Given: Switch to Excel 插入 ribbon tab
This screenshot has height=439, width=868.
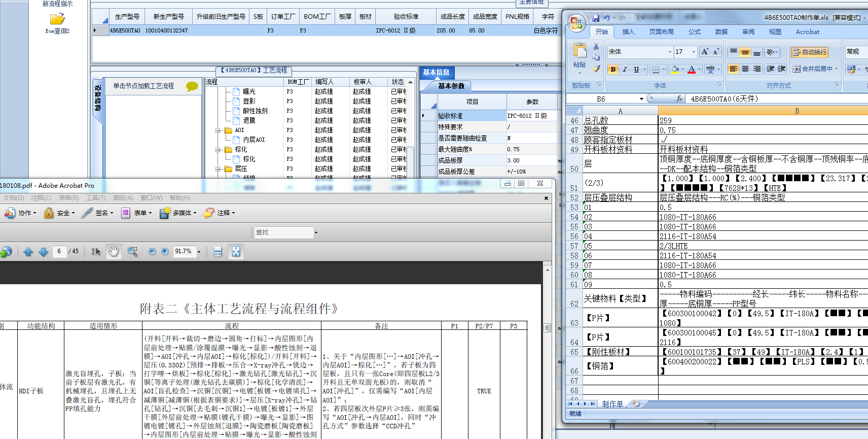Looking at the screenshot, I should [x=628, y=32].
